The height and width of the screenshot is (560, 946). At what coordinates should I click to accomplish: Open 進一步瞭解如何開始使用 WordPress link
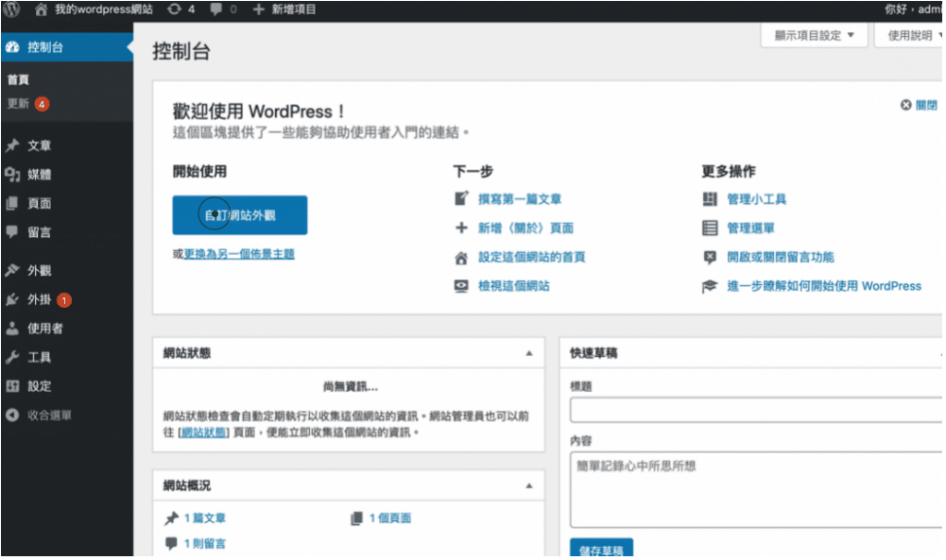(825, 286)
